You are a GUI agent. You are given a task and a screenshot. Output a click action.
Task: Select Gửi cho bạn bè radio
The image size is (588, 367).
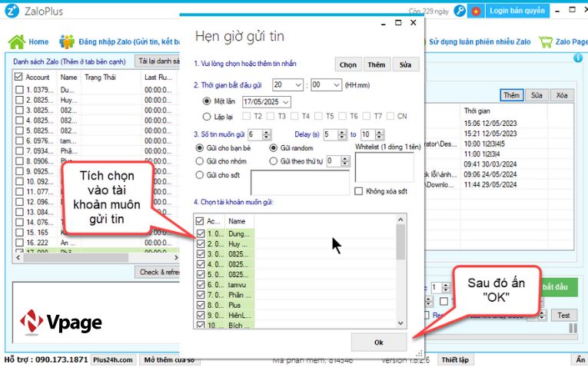coord(200,148)
